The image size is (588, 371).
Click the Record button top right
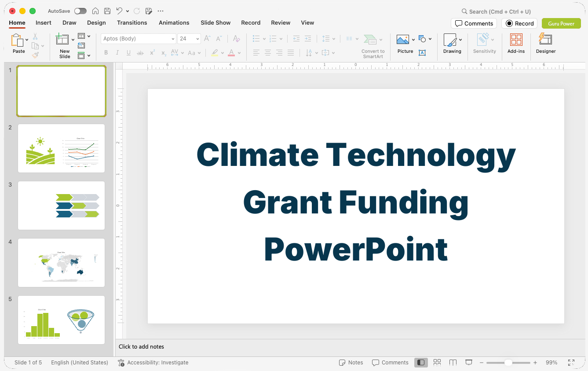(519, 23)
